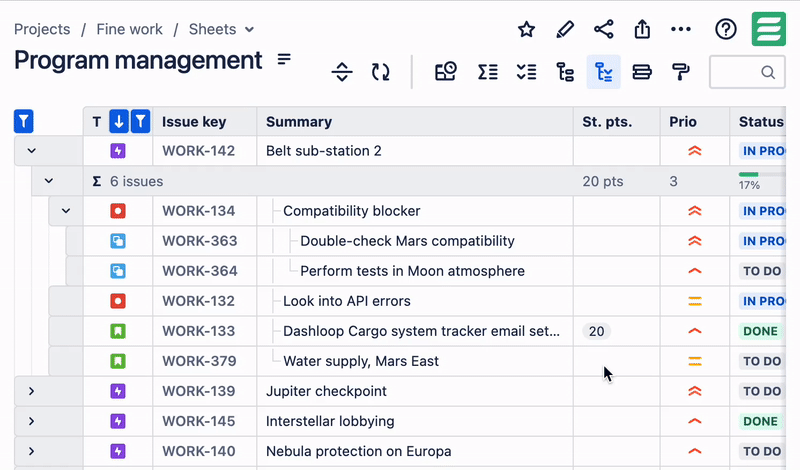Toggle the highlighted automation tree icon
This screenshot has height=470, width=800.
604,72
